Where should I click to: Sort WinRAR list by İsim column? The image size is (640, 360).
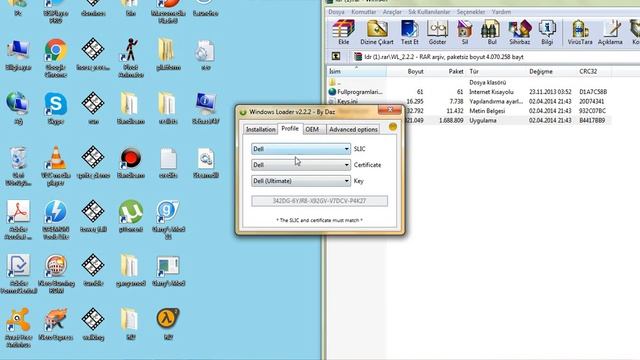pyautogui.click(x=356, y=71)
